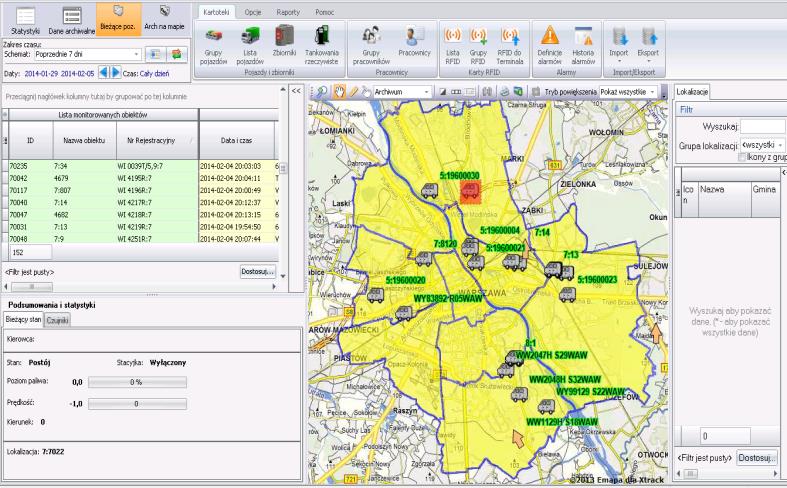Screen dimensions: 787x488
Task: Open Grupy pracowników
Action: [371, 46]
